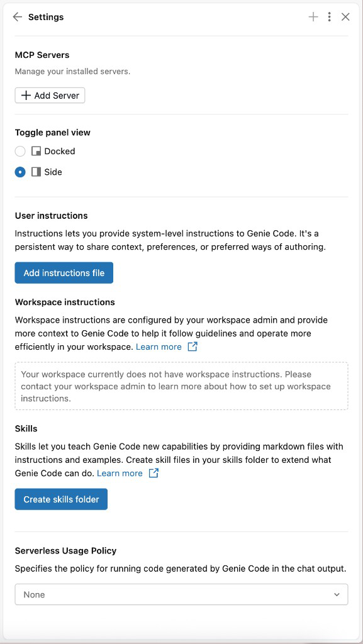Open a new chat via the plus icon
Image resolution: width=363 pixels, height=644 pixels.
tap(313, 17)
